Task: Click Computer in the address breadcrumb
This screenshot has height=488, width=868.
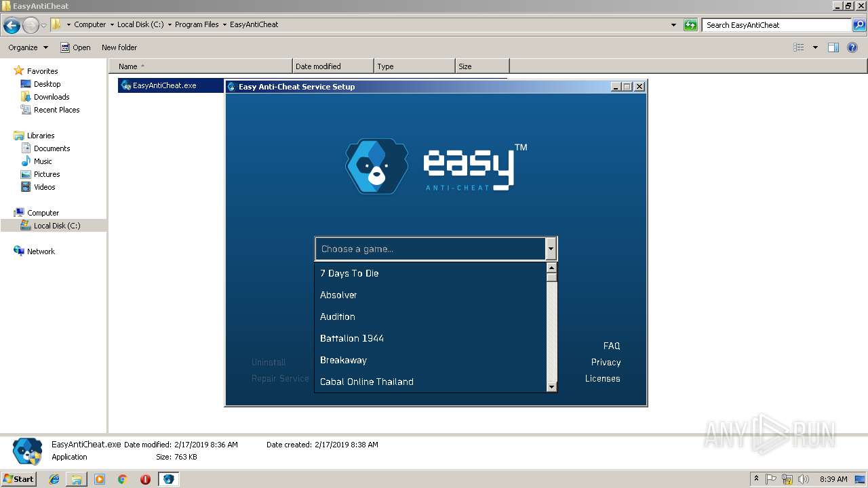Action: pos(90,24)
